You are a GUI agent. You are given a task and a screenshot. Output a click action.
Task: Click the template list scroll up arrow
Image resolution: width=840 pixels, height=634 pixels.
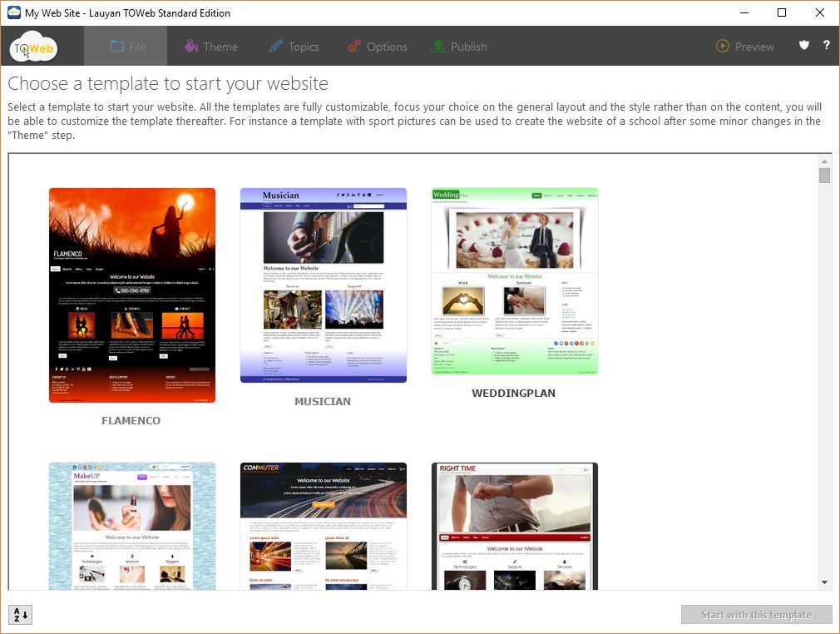coord(824,161)
